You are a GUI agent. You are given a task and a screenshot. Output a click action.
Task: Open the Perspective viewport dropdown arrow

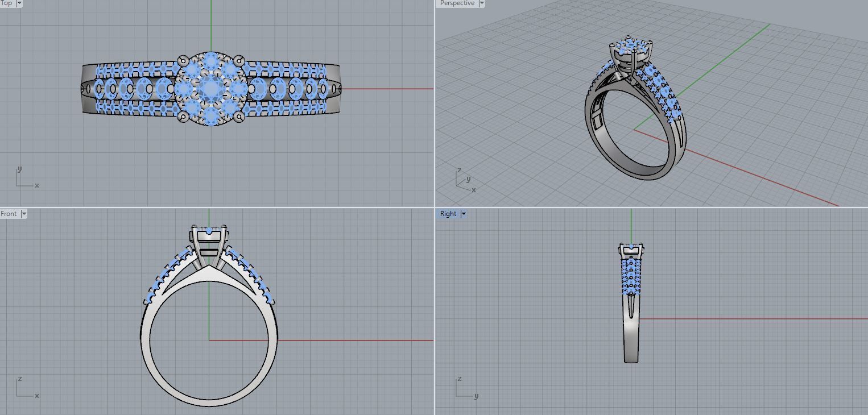pyautogui.click(x=482, y=3)
